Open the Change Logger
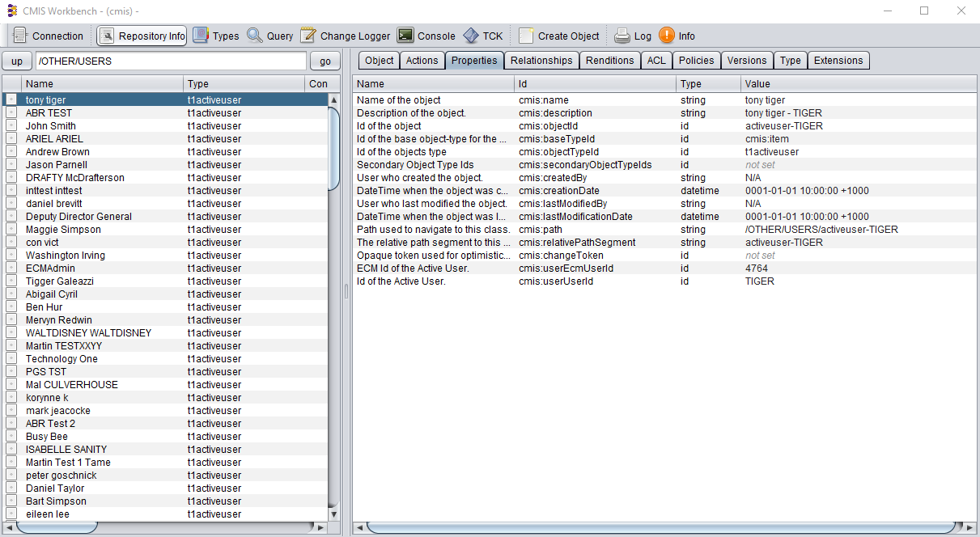The height and width of the screenshot is (537, 980). tap(346, 36)
